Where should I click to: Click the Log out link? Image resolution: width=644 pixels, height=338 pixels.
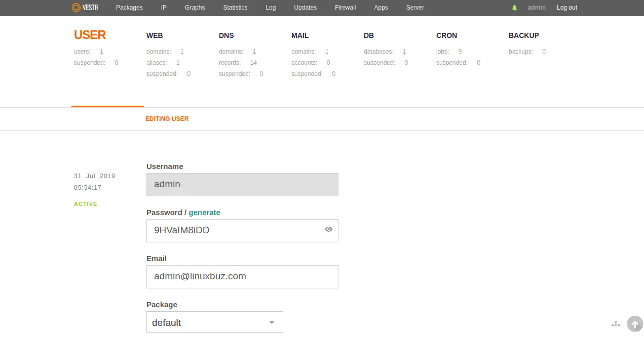[566, 8]
